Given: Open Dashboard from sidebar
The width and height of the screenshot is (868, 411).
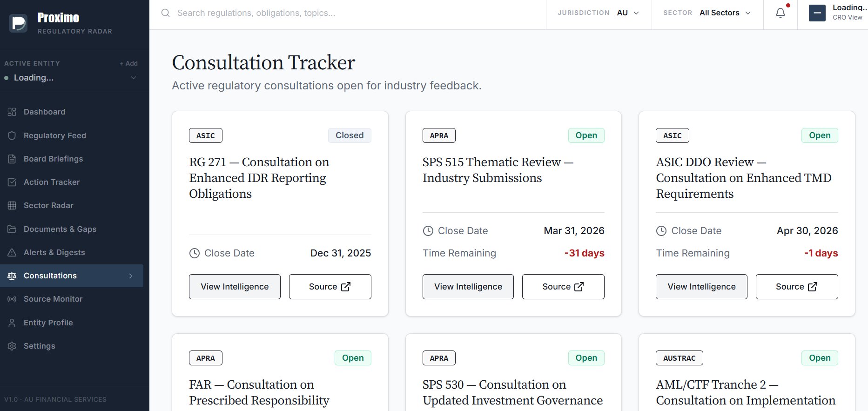Looking at the screenshot, I should [x=72, y=112].
